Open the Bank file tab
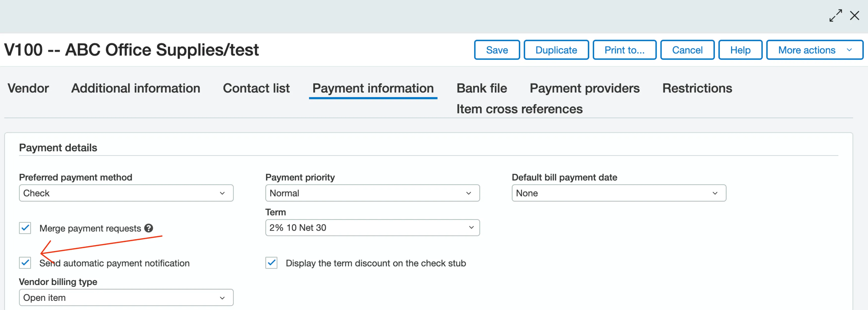 point(482,88)
